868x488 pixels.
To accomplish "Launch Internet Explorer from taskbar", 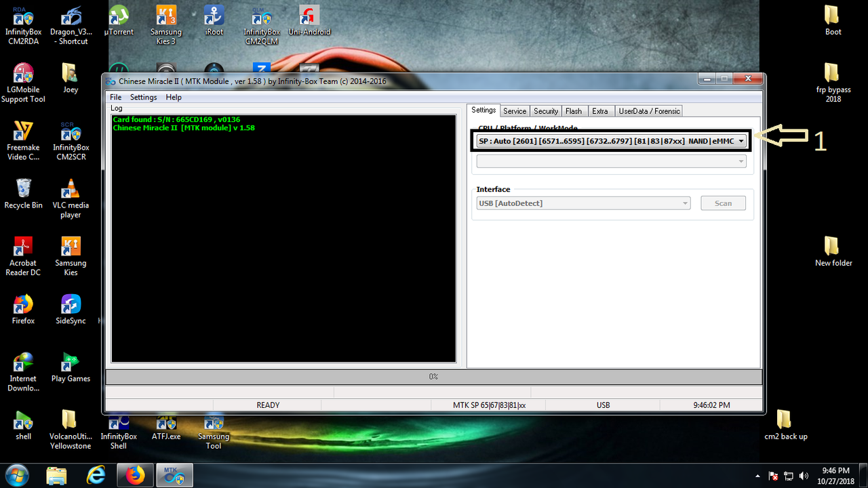I will click(x=96, y=476).
